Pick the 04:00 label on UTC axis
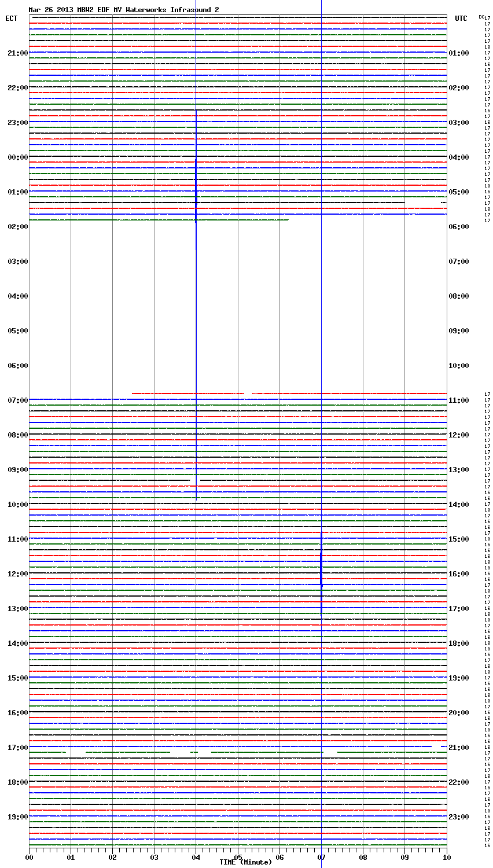 point(459,157)
